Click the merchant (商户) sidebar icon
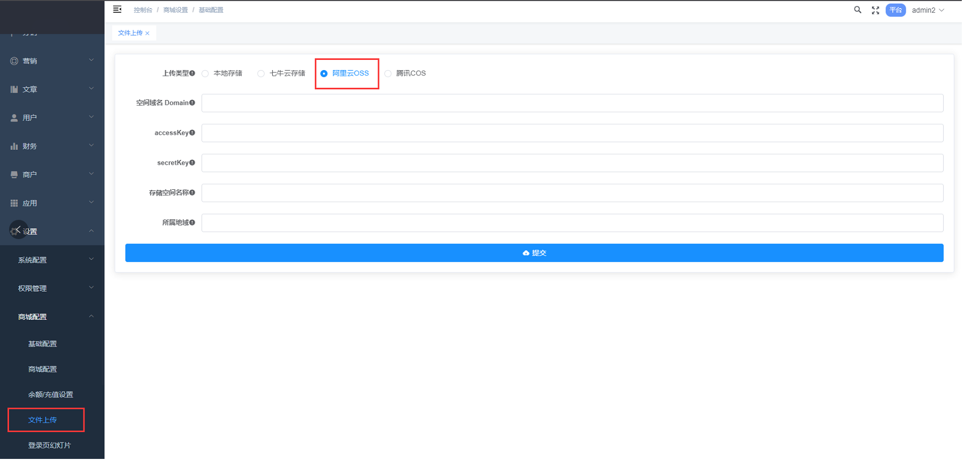The width and height of the screenshot is (980, 460). point(14,174)
